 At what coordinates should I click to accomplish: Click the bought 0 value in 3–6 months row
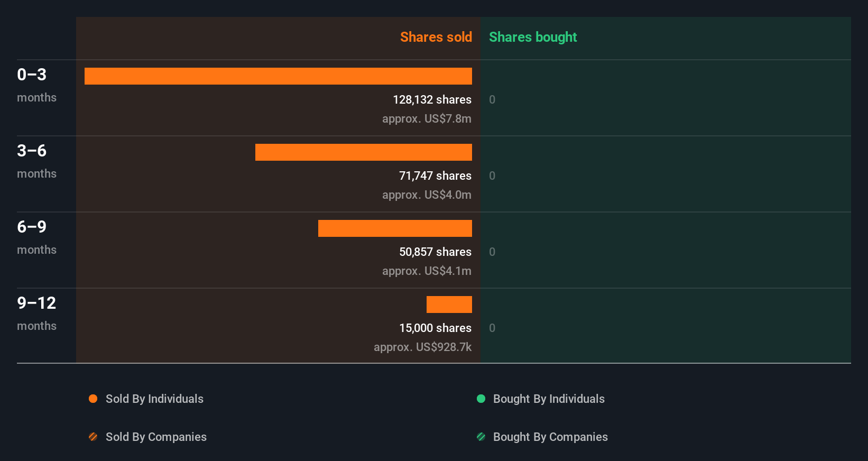tap(492, 176)
